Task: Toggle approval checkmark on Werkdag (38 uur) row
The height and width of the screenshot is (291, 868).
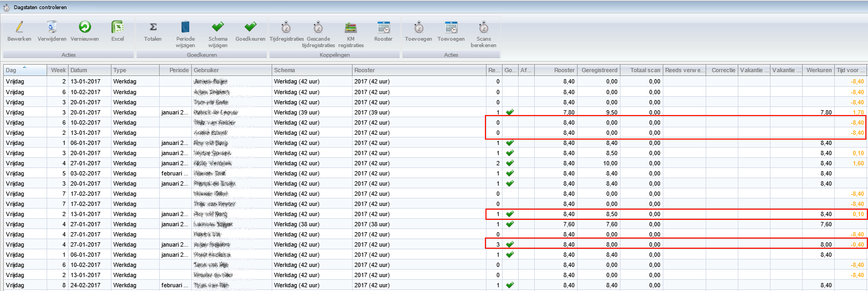Action: [510, 224]
